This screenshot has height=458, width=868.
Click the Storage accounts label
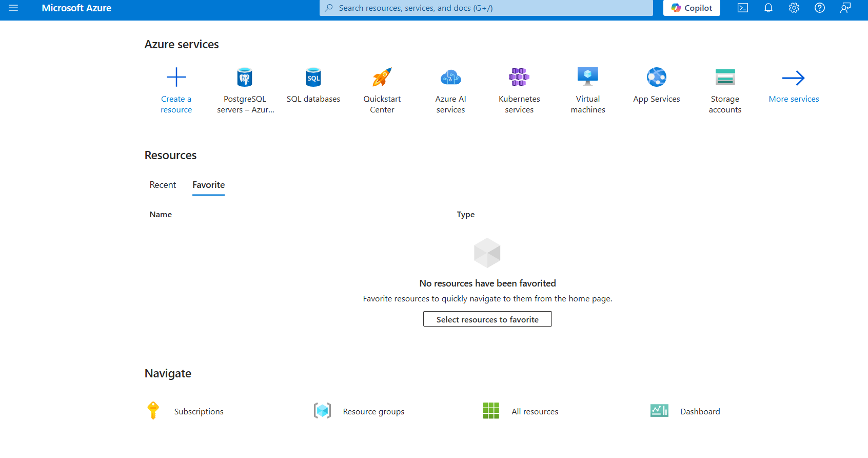(725, 104)
